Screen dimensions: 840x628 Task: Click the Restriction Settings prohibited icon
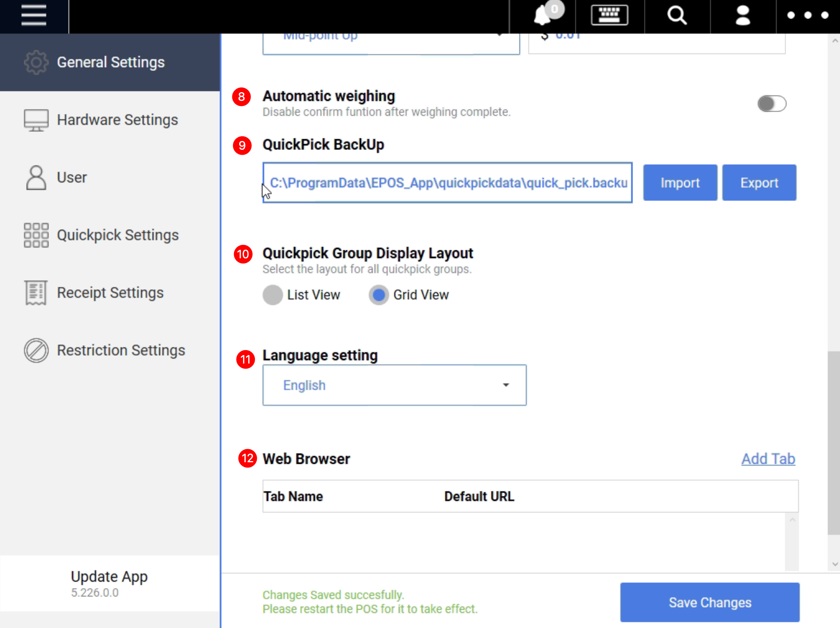tap(36, 350)
